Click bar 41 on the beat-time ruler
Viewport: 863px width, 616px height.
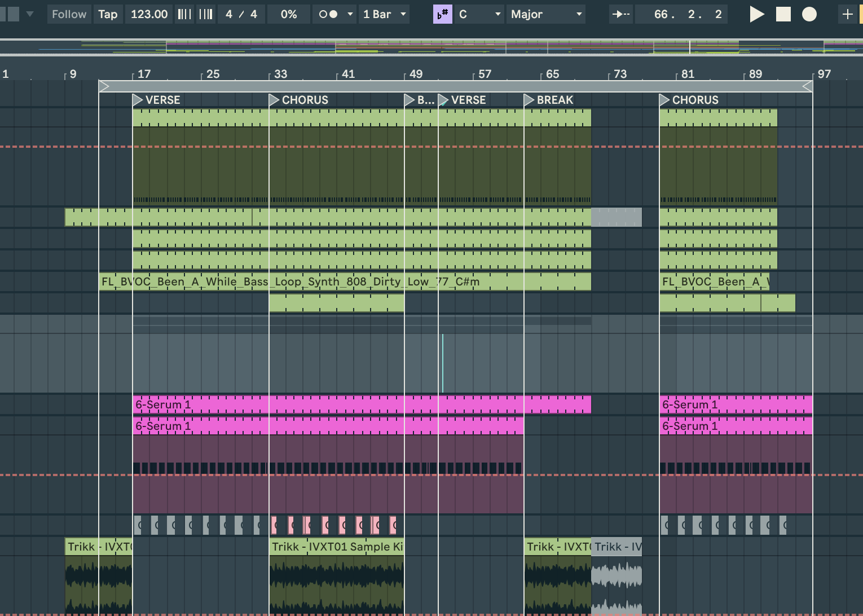pos(348,74)
